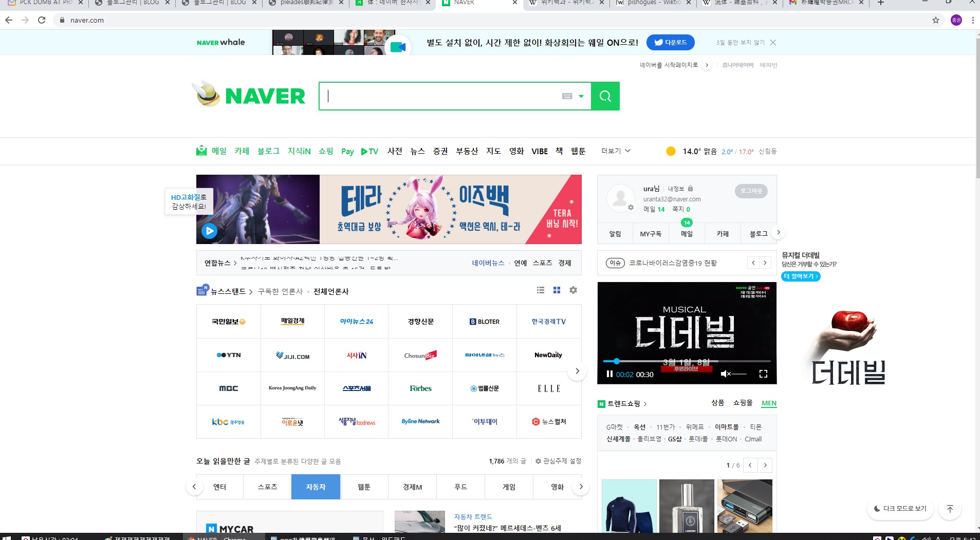
Task: Toggle 다크 모드로 보기
Action: click(x=900, y=509)
